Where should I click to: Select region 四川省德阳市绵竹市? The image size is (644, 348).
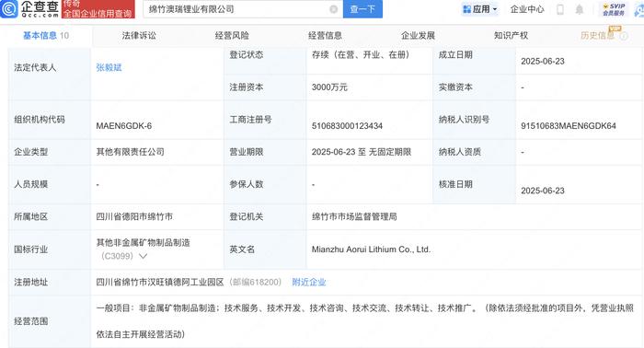tap(134, 217)
